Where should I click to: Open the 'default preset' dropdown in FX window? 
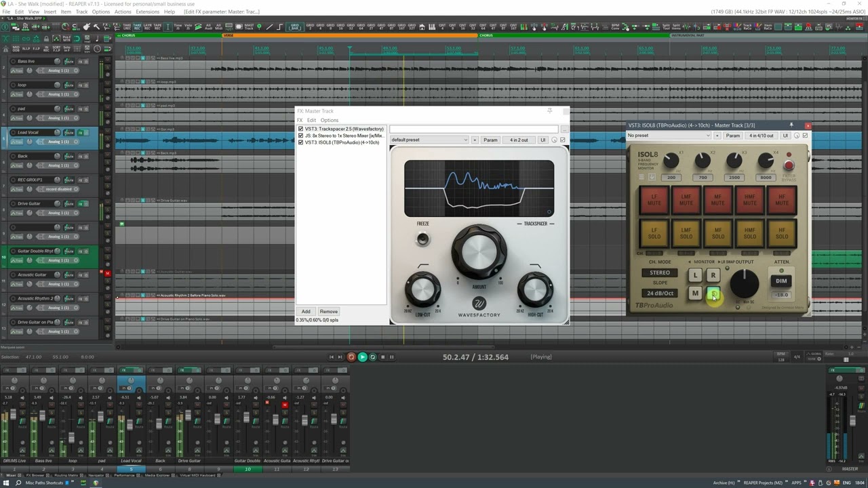(x=429, y=140)
